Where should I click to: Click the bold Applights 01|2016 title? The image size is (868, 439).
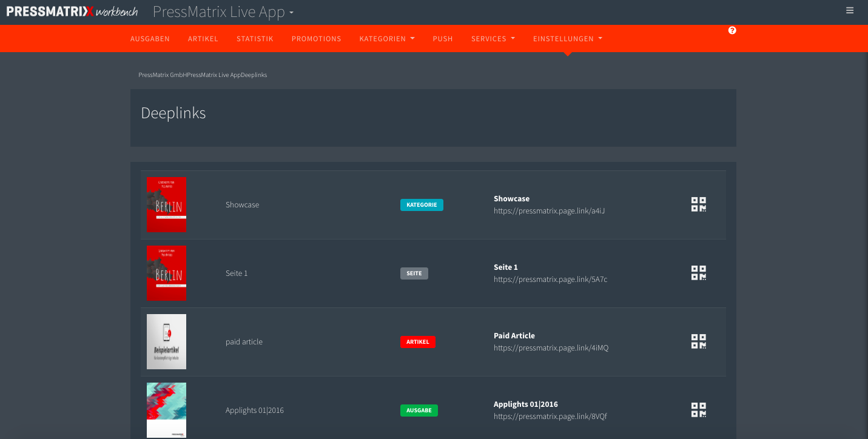(x=526, y=404)
